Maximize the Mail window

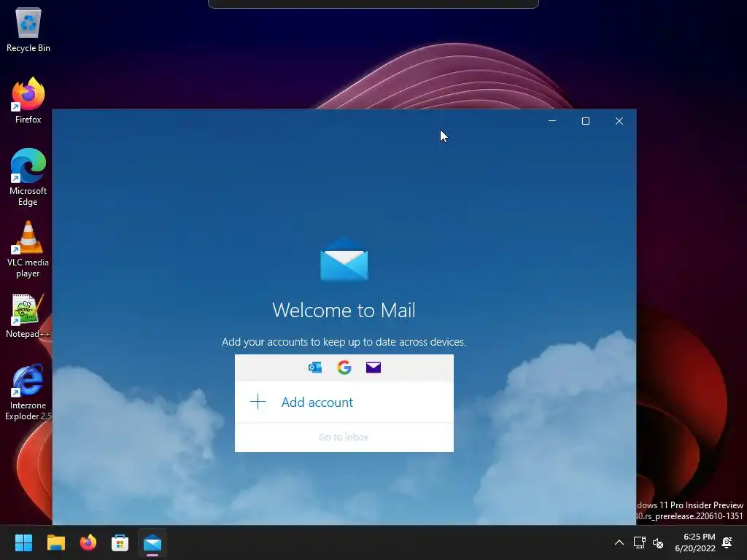(586, 121)
